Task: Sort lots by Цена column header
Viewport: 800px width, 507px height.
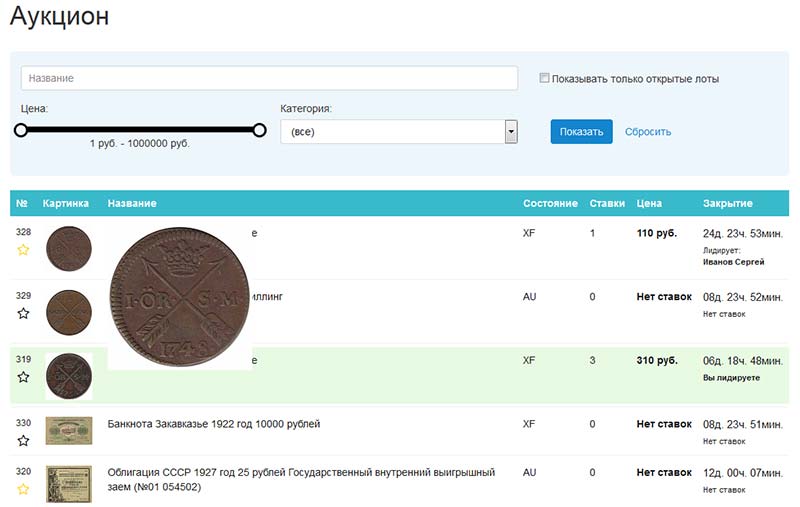Action: [649, 203]
